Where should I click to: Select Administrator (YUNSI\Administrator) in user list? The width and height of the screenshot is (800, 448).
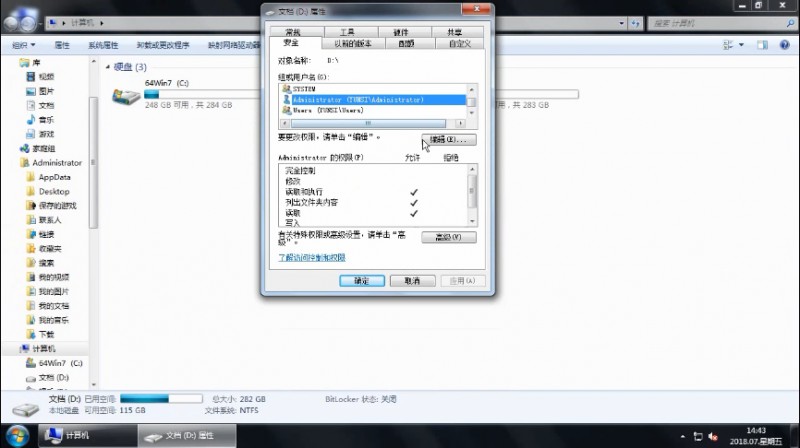[x=372, y=99]
